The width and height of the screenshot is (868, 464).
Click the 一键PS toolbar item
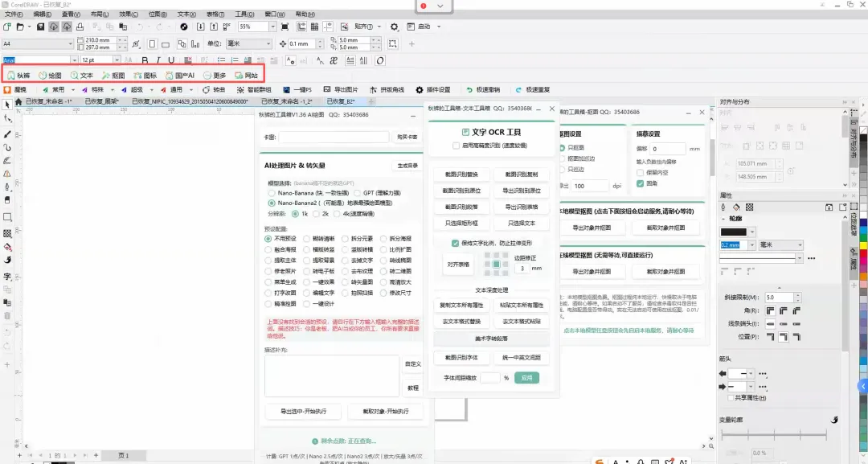tap(297, 90)
